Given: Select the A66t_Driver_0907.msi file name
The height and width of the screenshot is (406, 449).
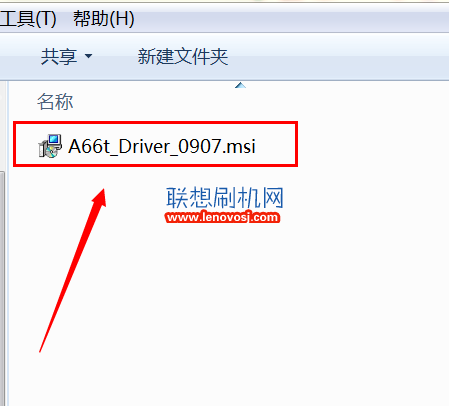Looking at the screenshot, I should pos(162,146).
